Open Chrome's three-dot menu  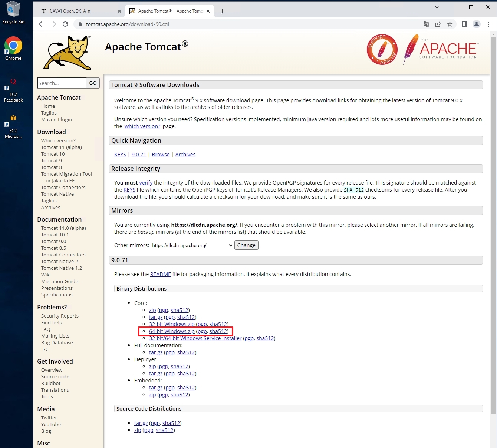click(x=488, y=24)
